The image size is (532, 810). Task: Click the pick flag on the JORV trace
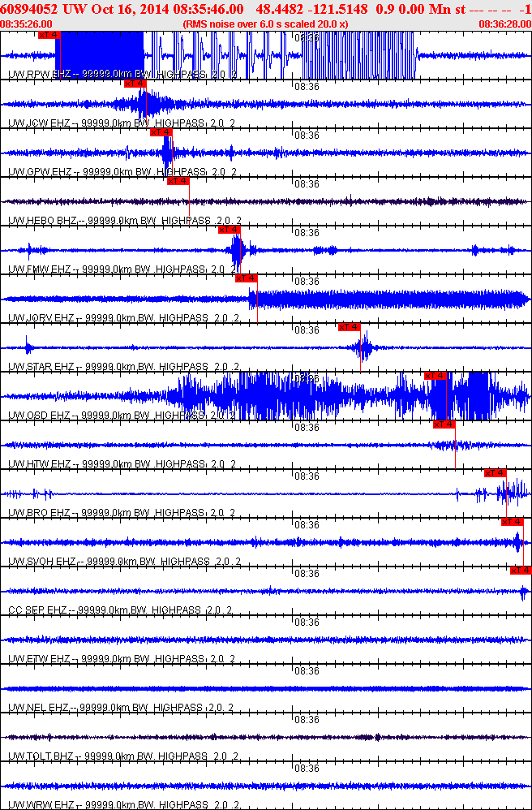pos(247,278)
